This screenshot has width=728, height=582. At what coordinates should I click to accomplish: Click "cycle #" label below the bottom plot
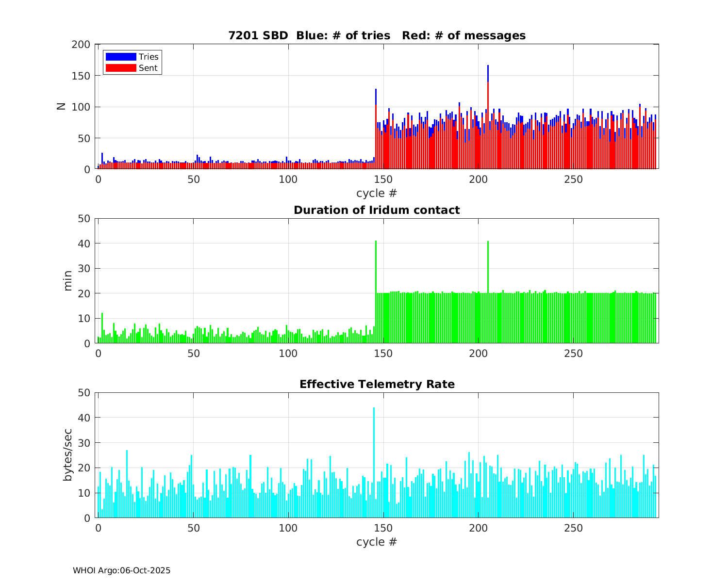point(377,541)
